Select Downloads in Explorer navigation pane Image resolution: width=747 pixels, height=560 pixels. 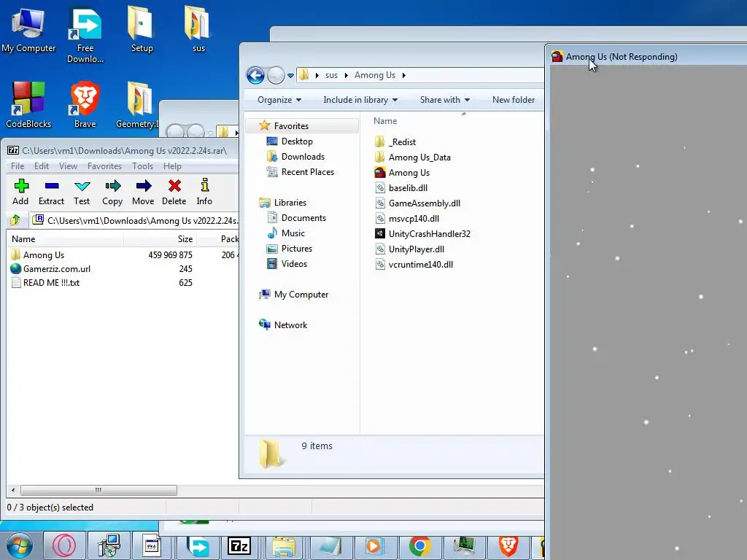click(x=303, y=156)
